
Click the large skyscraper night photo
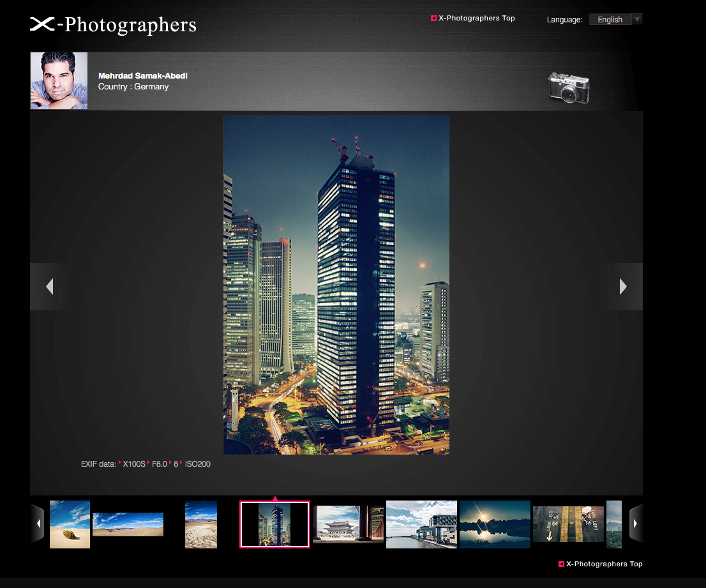click(x=336, y=285)
